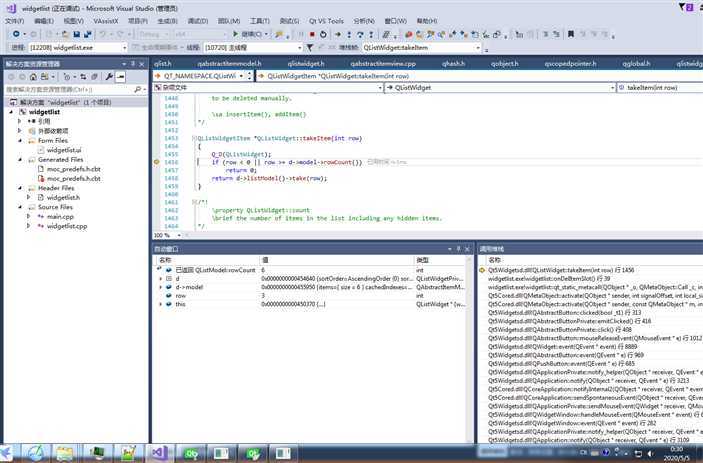Open stack frame dropdown QListWidget::takeItem
The image size is (703, 463).
tap(478, 48)
